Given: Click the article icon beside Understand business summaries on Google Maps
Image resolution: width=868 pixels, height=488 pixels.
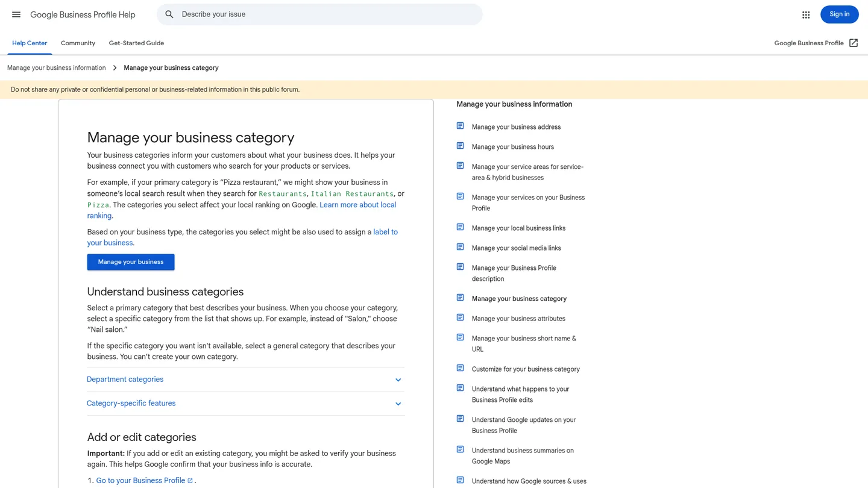Looking at the screenshot, I should coord(460,449).
